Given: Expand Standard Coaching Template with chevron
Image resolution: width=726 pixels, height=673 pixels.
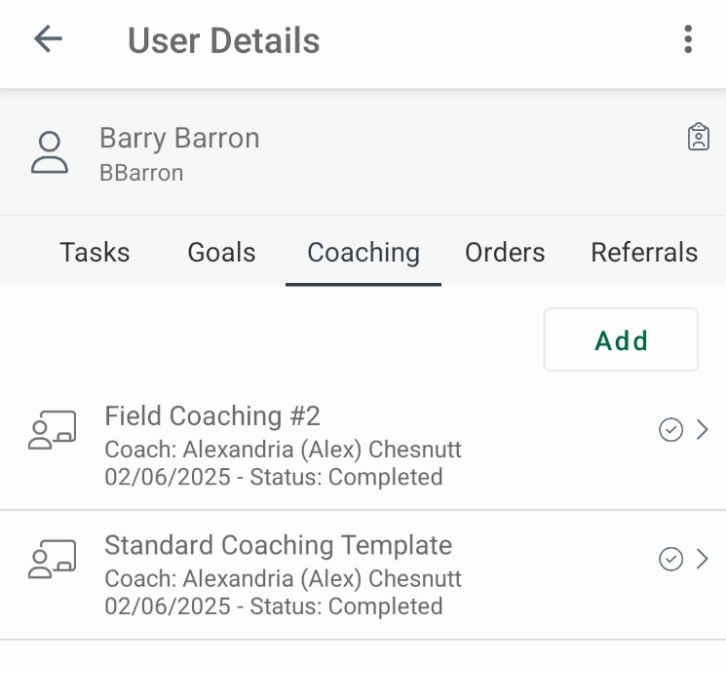Looking at the screenshot, I should click(702, 559).
